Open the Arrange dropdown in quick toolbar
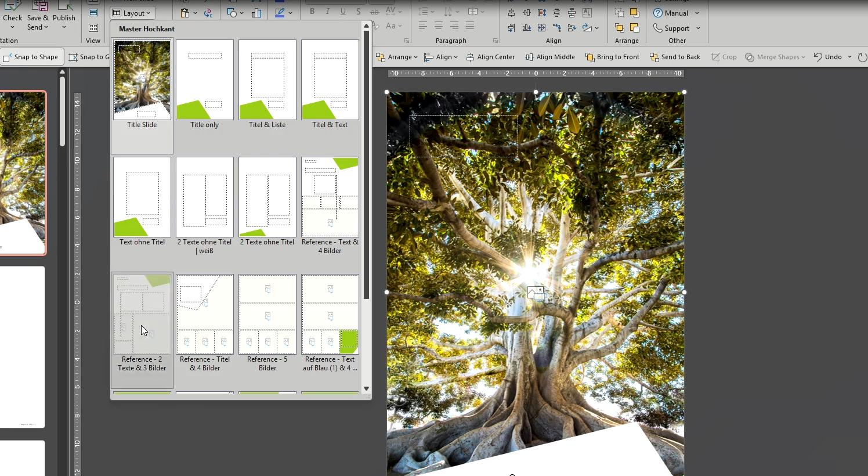Viewport: 868px width, 476px height. 397,57
